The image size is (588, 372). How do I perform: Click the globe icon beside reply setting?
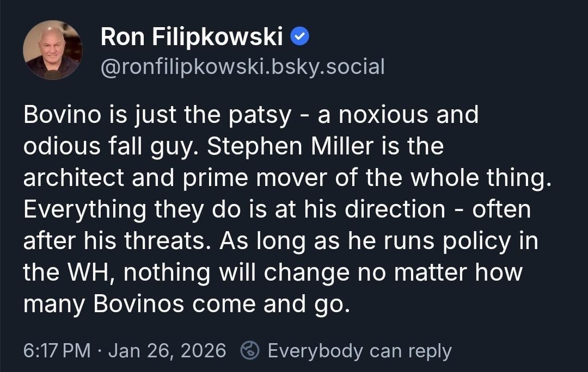250,350
